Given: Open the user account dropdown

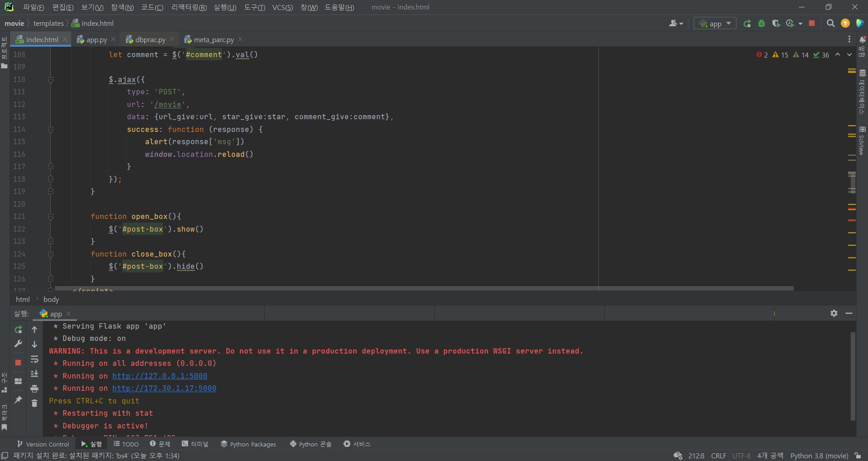Looking at the screenshot, I should pyautogui.click(x=676, y=24).
